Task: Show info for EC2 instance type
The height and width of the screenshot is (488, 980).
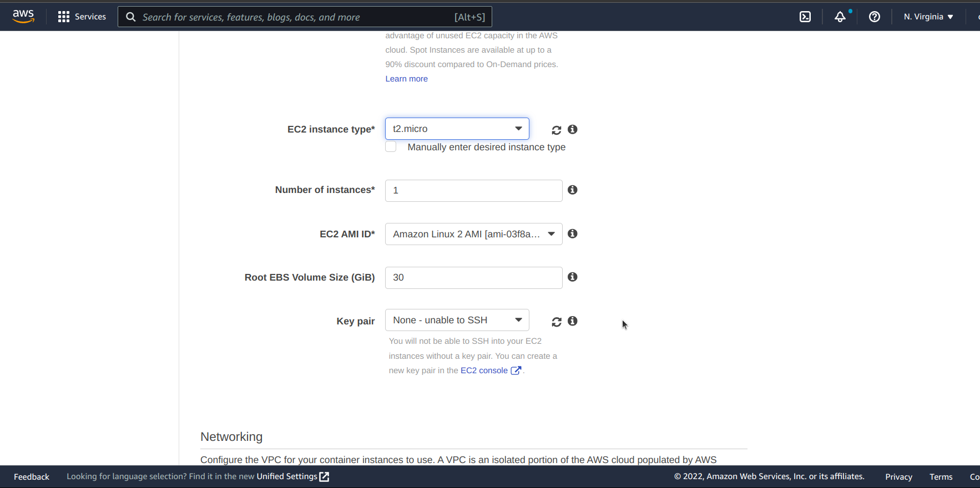Action: coord(573,129)
